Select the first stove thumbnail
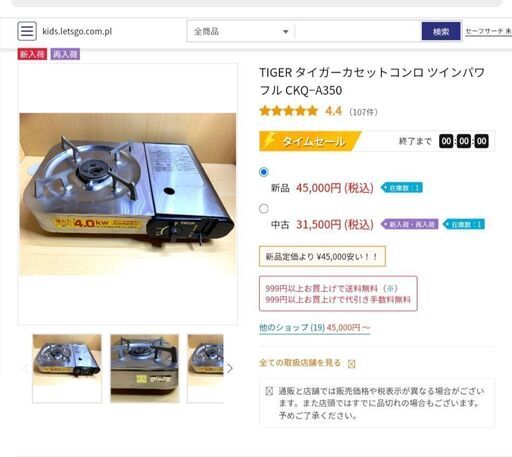 (67, 369)
